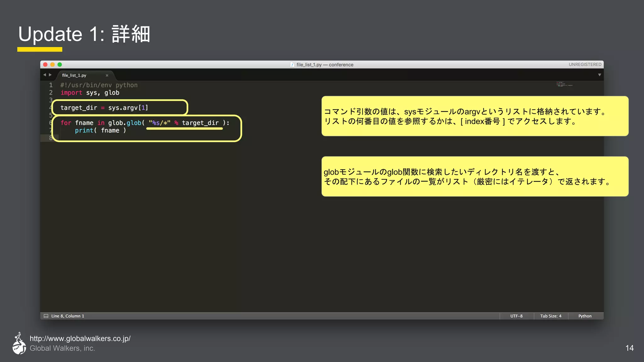
Task: Click line number 2 in the gutter
Action: 51,93
